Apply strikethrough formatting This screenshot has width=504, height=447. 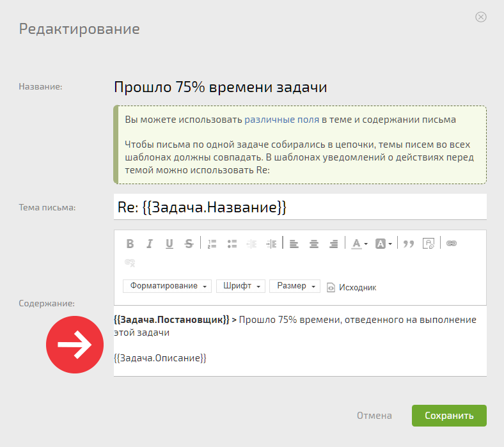tap(189, 244)
